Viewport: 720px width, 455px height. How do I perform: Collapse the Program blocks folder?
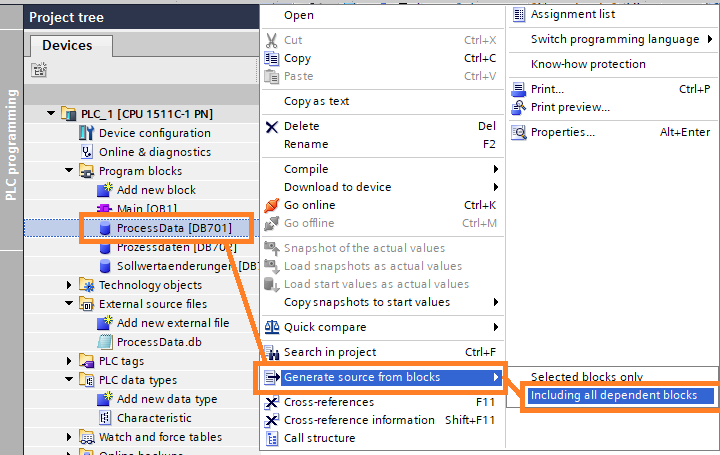pos(69,171)
